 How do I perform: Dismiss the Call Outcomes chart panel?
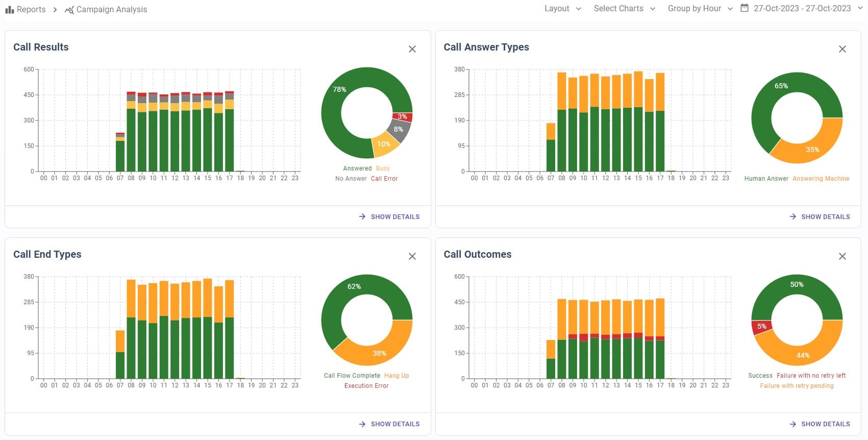842,256
